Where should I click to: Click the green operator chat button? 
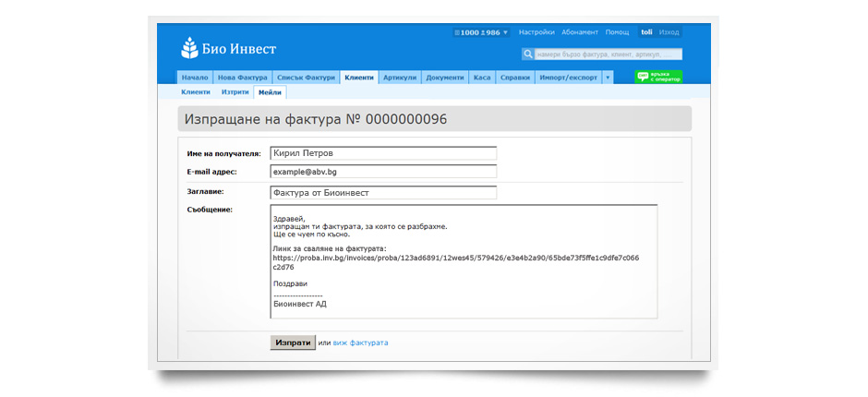658,78
